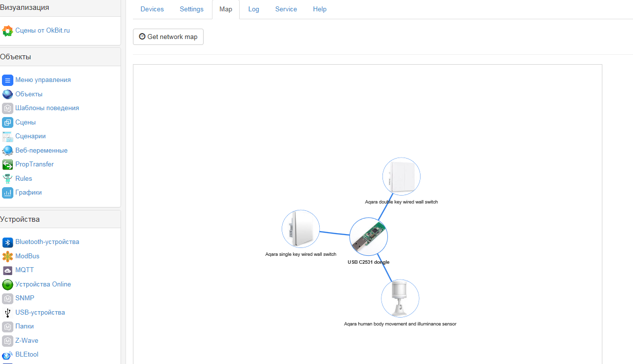This screenshot has height=364, width=633.
Task: Open the Сцены от OkBit.ru link
Action: click(x=42, y=31)
